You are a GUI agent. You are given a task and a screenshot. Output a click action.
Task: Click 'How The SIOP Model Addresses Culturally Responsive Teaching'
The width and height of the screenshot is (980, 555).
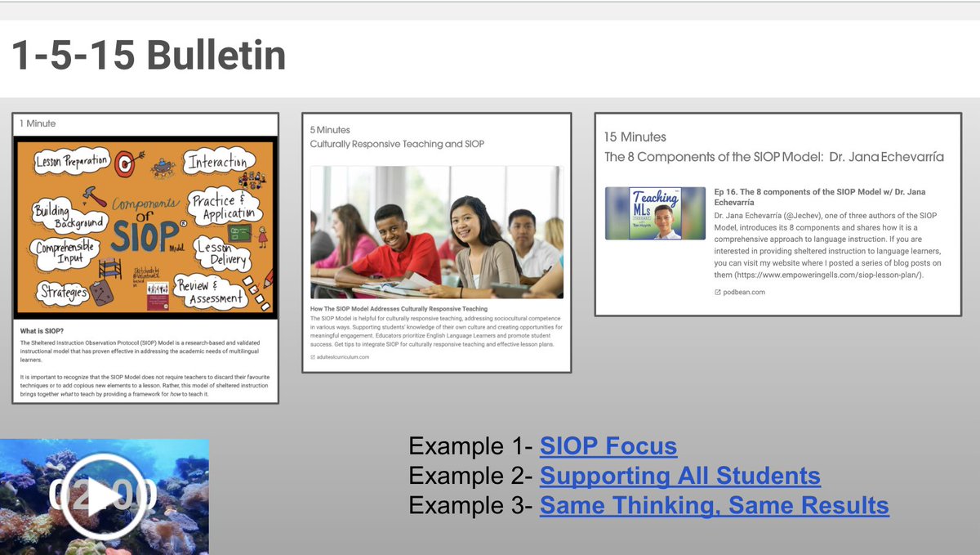pyautogui.click(x=399, y=309)
